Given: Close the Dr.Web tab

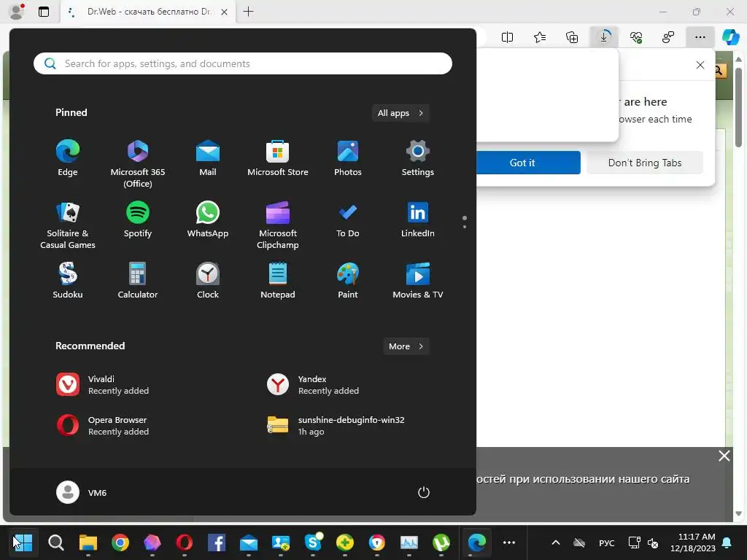Looking at the screenshot, I should [x=225, y=12].
